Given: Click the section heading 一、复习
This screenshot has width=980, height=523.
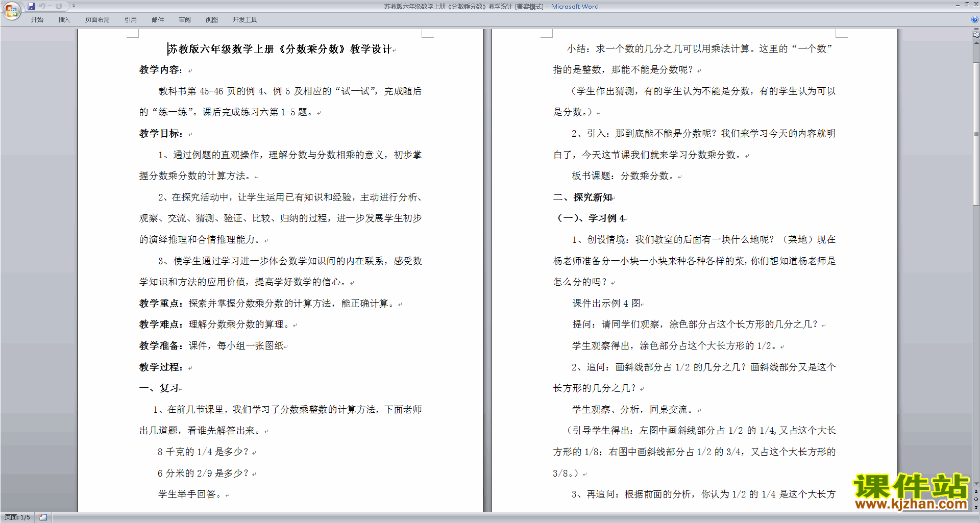Looking at the screenshot, I should (159, 388).
